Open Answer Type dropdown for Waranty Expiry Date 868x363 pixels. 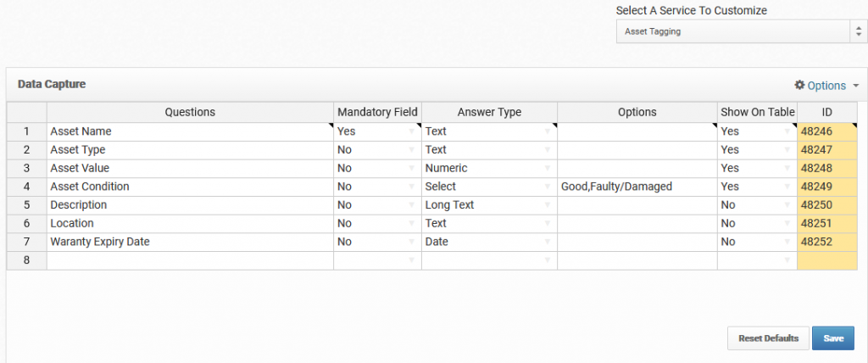point(547,243)
